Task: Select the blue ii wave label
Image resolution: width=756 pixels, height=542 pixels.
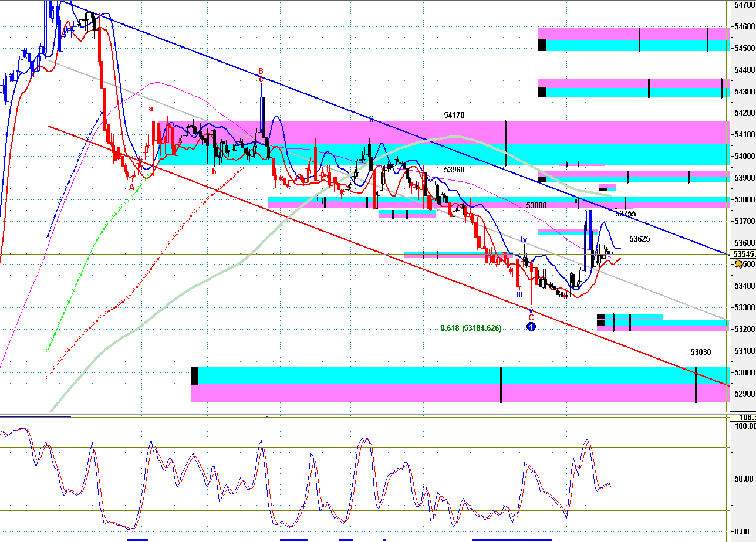Action: [x=372, y=119]
